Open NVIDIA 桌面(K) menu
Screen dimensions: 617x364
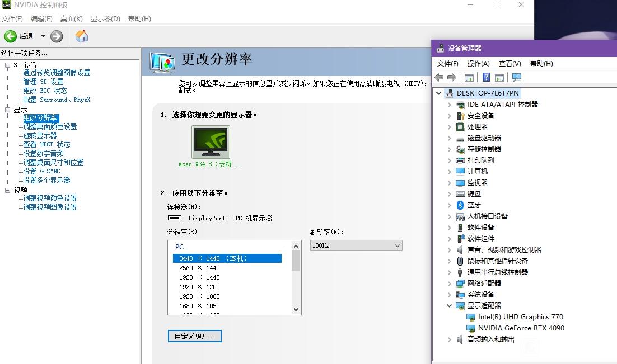click(71, 19)
